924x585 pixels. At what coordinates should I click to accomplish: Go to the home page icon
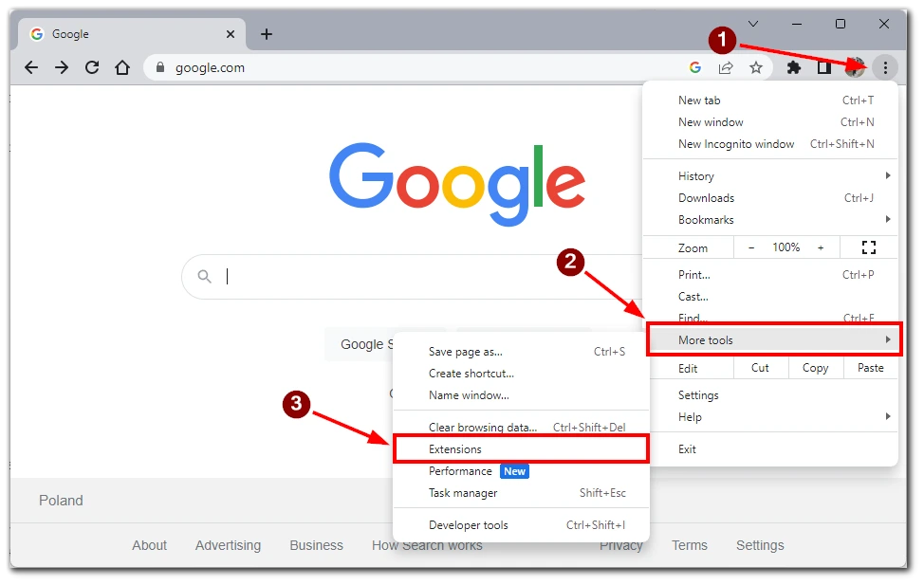click(122, 67)
